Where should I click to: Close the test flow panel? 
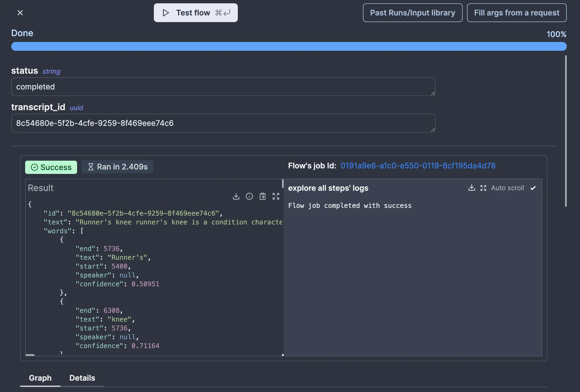20,13
